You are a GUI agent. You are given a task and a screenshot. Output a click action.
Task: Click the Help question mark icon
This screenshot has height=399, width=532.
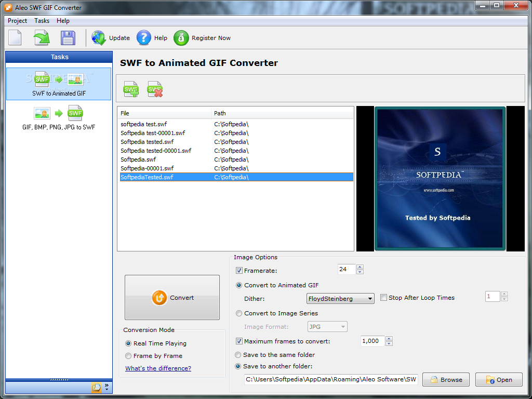(143, 37)
